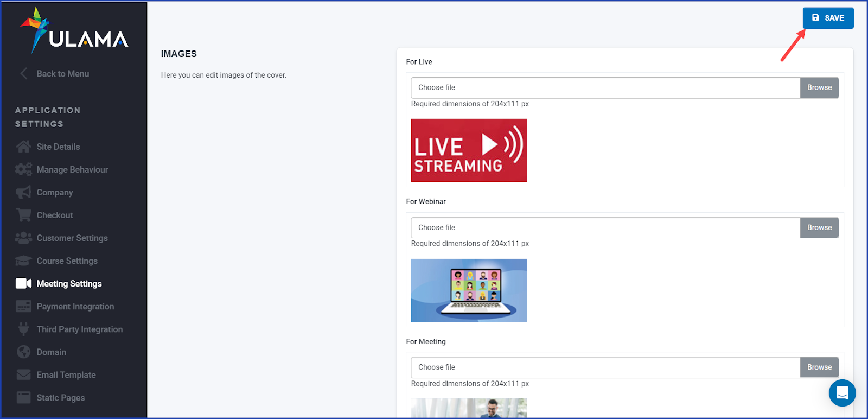Click the Company megaphone icon
Viewport: 868px width, 419px height.
click(23, 192)
